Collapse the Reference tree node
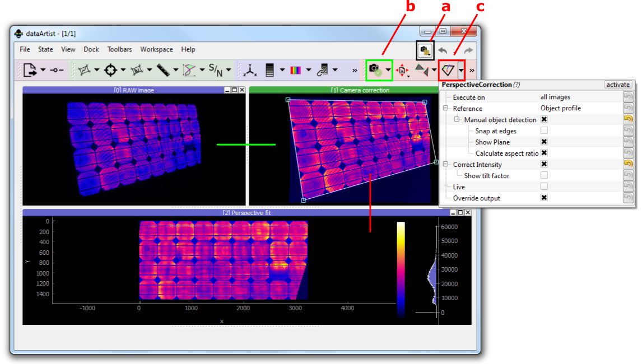642x364 pixels. 446,108
